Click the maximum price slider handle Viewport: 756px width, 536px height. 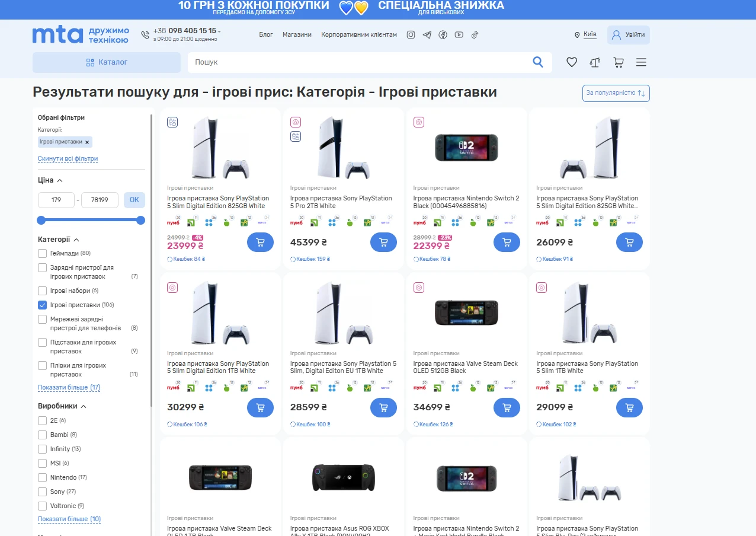(140, 220)
